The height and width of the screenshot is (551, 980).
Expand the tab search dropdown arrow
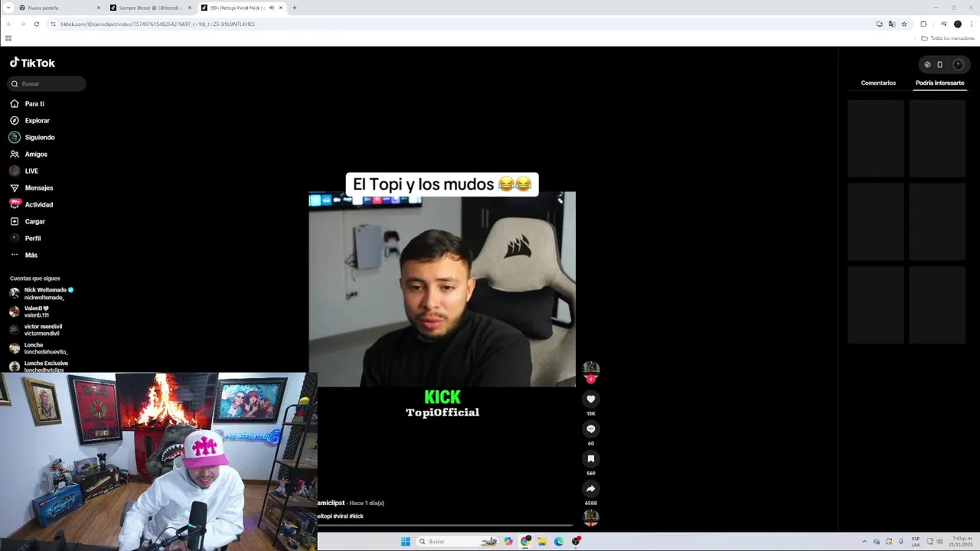click(x=8, y=8)
